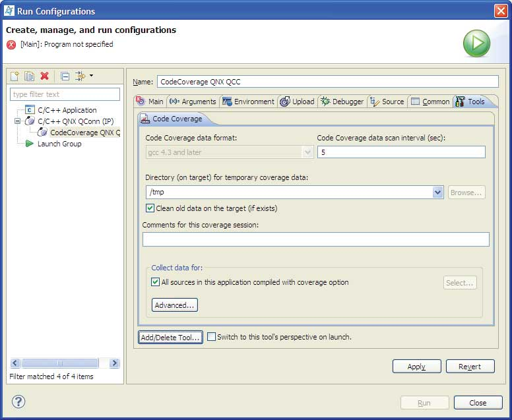
Task: Delete selected configuration with red X icon
Action: tap(45, 76)
